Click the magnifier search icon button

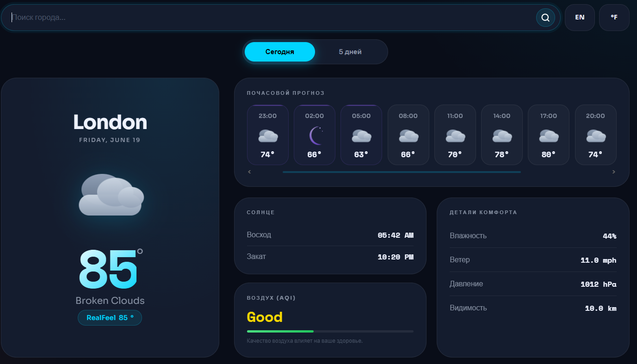[x=545, y=18]
